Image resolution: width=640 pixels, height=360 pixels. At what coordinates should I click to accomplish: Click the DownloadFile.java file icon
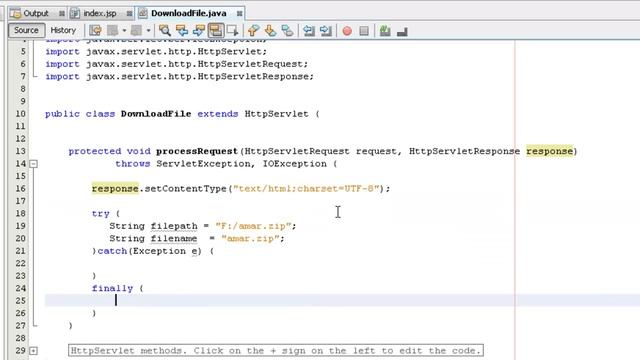[x=142, y=13]
